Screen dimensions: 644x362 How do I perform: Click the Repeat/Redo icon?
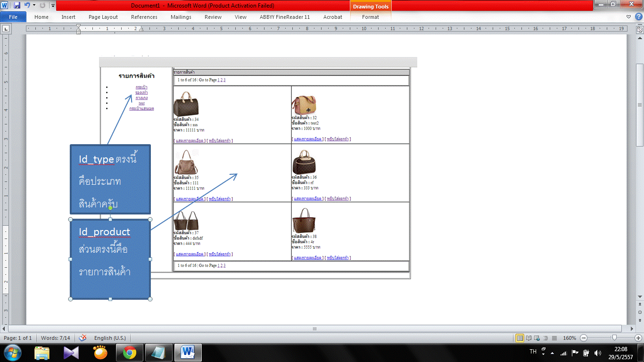42,6
